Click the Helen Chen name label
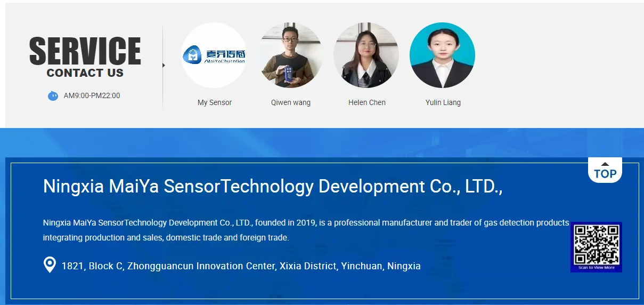Viewport: 644px width, 305px height. [367, 102]
